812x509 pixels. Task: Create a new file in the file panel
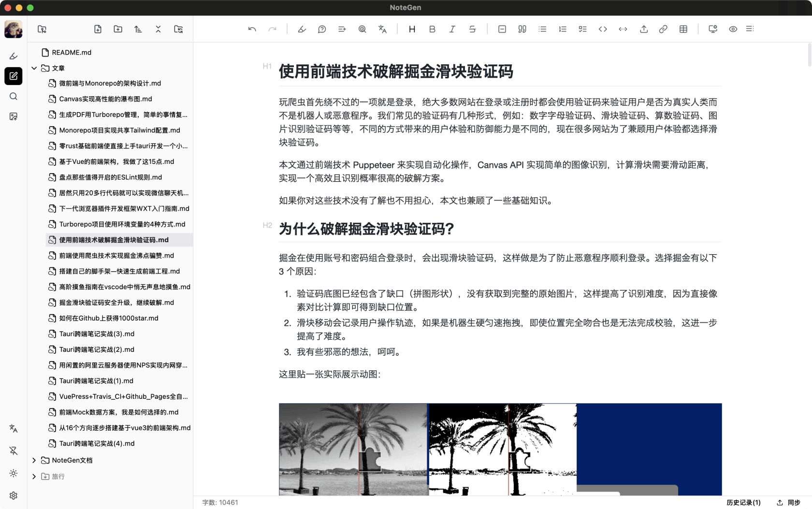98,29
